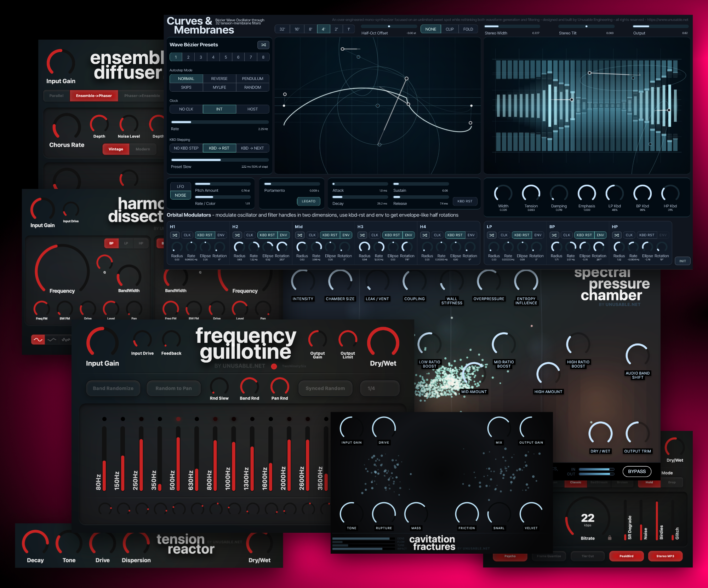The width and height of the screenshot is (708, 588).
Task: Choose PENDULUM autostep mode
Action: [252, 79]
